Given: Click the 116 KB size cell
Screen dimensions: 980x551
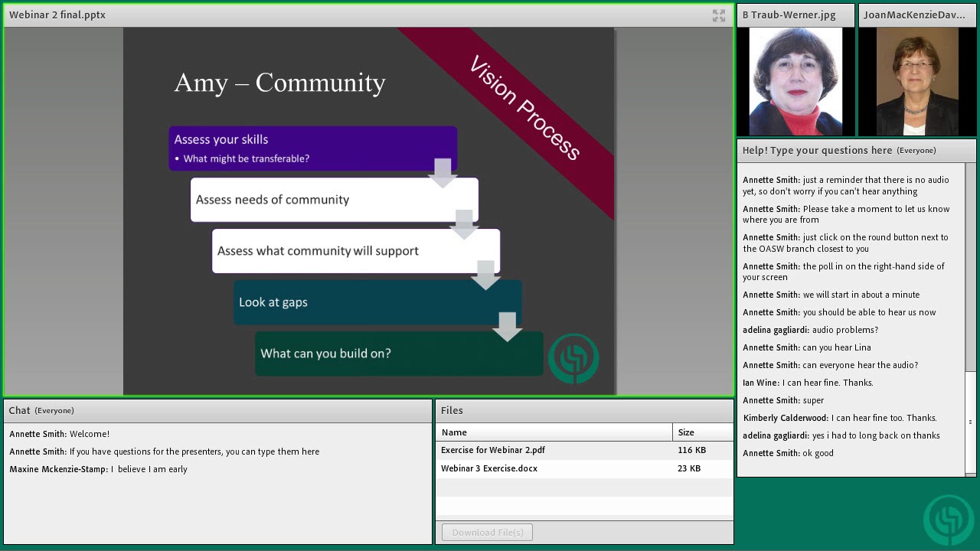Looking at the screenshot, I should pos(691,450).
